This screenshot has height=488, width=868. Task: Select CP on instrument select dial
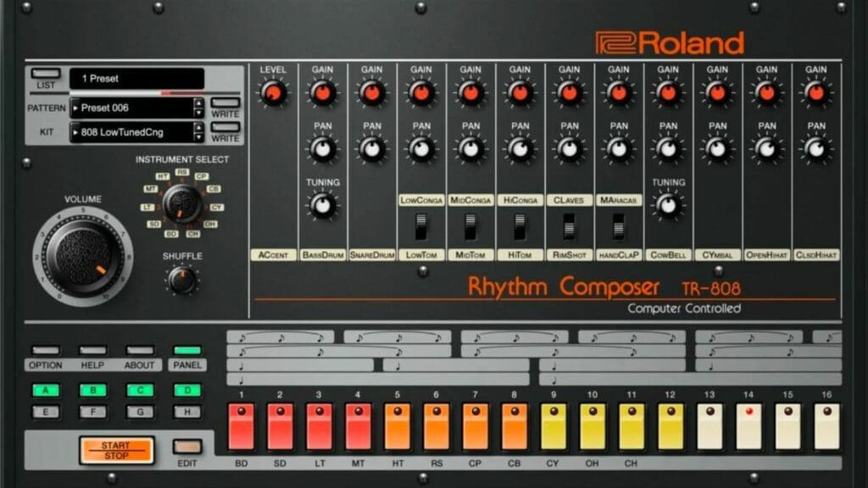[x=202, y=176]
